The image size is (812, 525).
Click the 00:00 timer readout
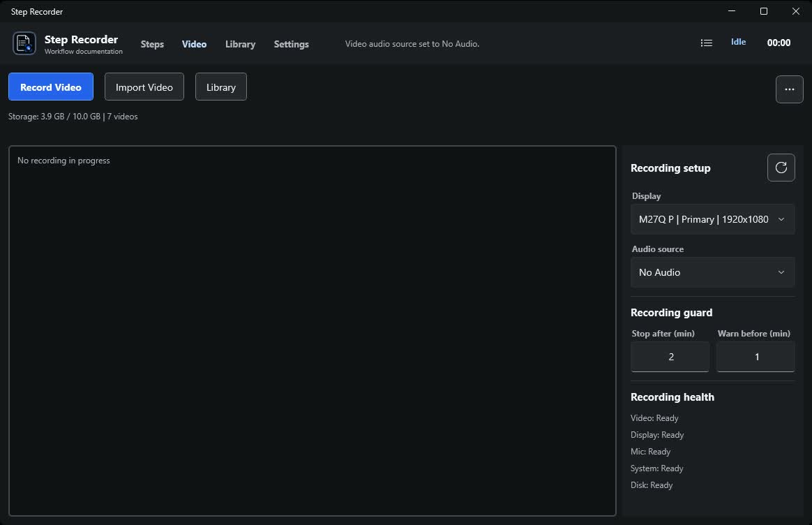pyautogui.click(x=779, y=43)
